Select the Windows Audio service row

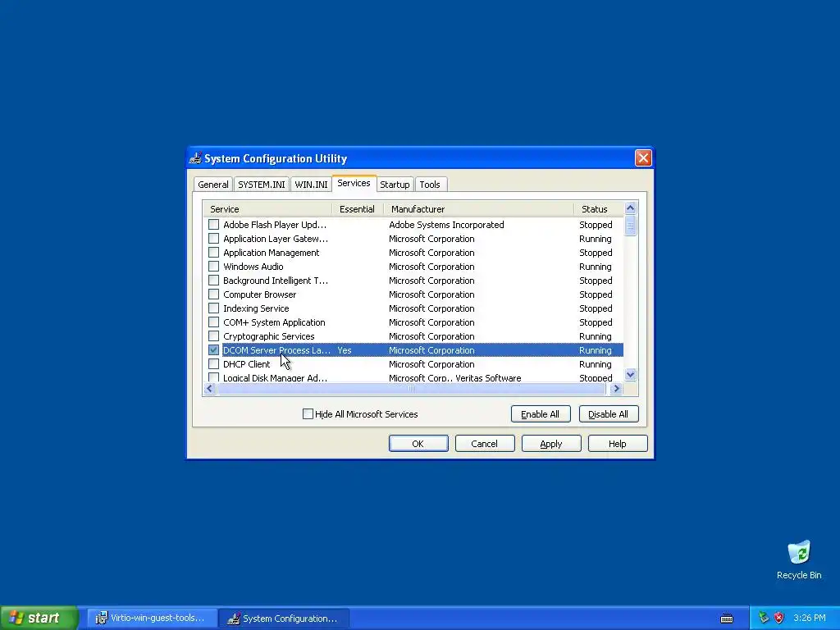tap(413, 267)
